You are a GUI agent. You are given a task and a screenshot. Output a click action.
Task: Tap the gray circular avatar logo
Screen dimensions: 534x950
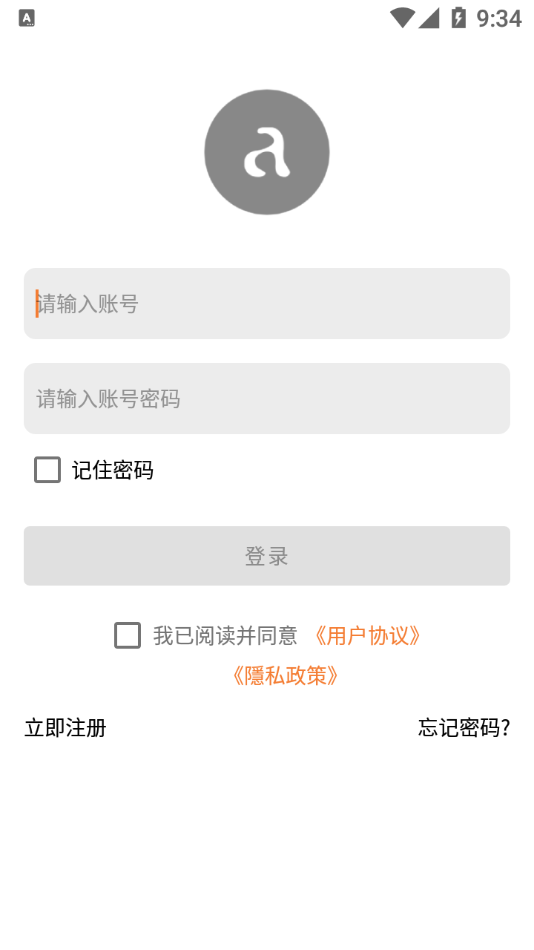pyautogui.click(x=267, y=152)
